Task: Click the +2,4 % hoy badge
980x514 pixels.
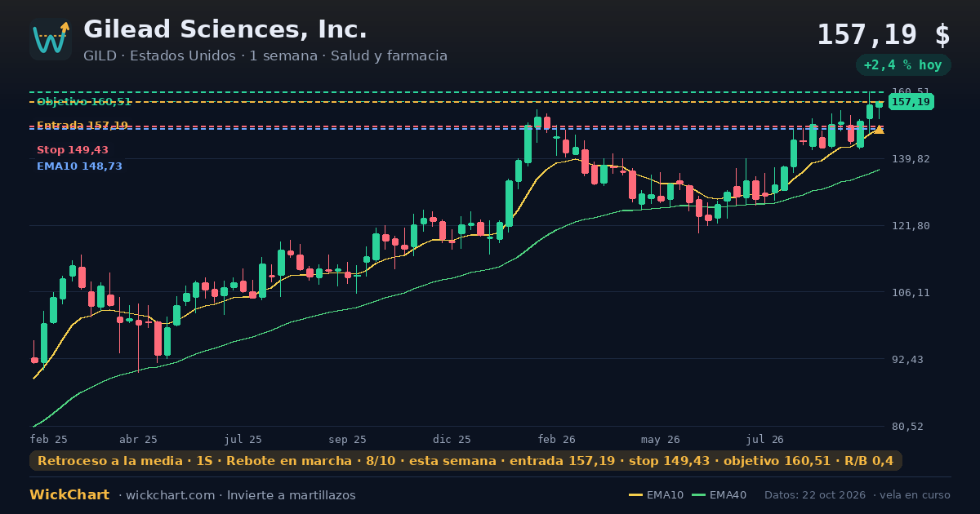Action: [x=903, y=65]
